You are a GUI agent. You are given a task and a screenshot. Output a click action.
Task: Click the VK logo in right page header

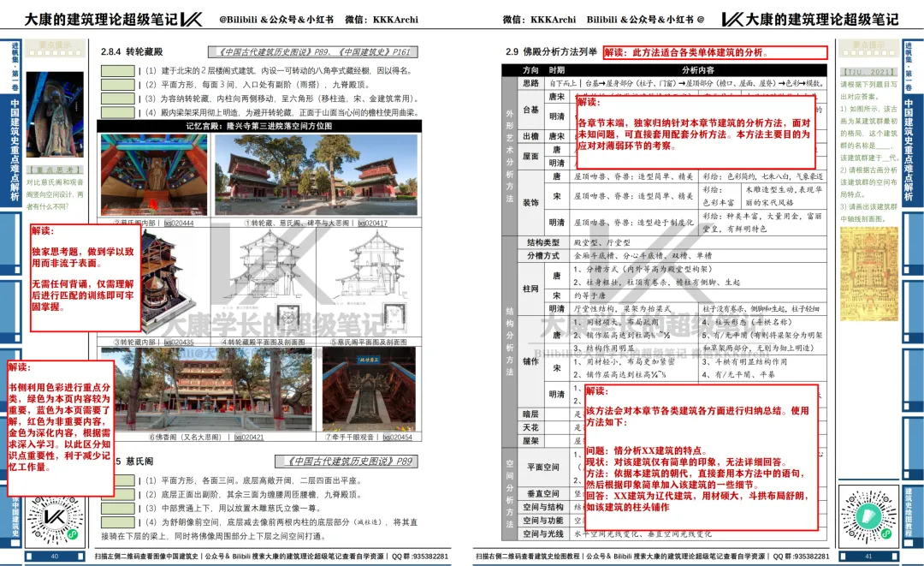click(731, 20)
